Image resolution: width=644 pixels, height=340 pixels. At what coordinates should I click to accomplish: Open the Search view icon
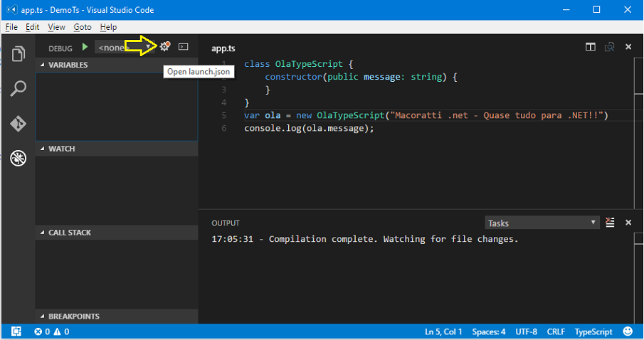(x=18, y=88)
